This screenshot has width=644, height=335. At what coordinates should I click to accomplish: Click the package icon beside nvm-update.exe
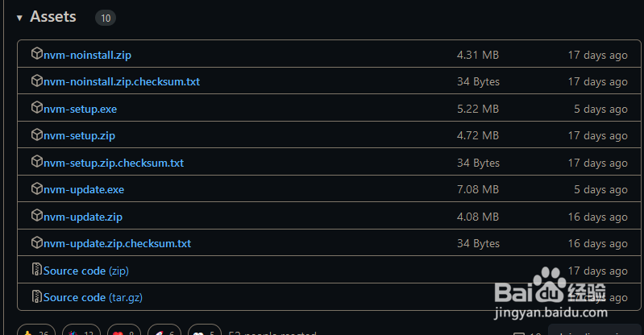(37, 188)
